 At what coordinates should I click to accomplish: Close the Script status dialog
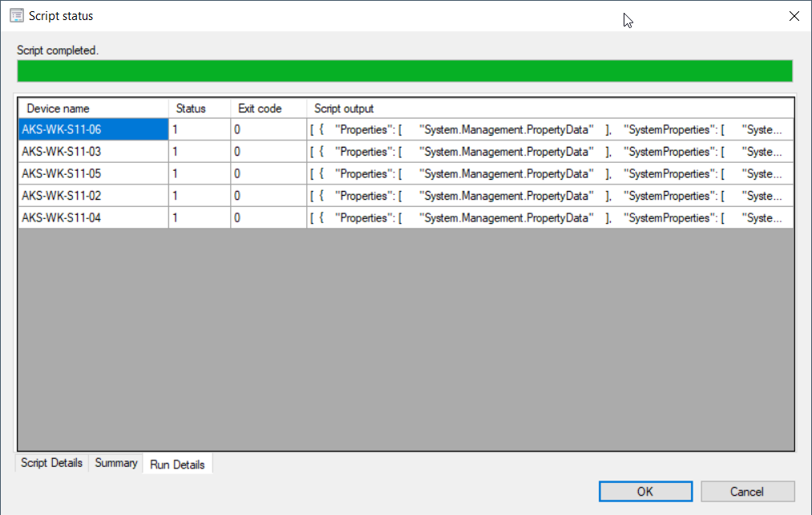pos(794,16)
